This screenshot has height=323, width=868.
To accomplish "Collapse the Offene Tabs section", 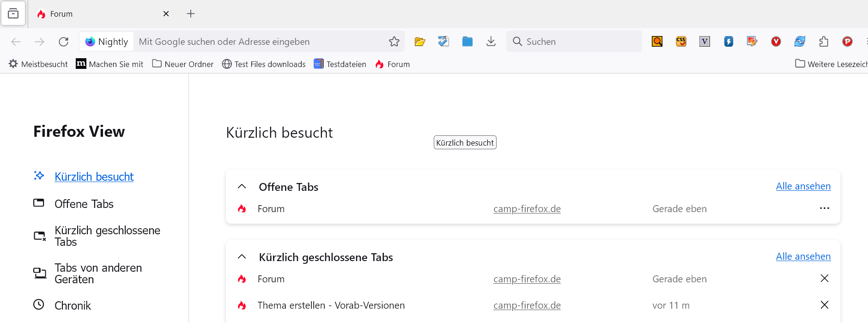I will (x=242, y=187).
